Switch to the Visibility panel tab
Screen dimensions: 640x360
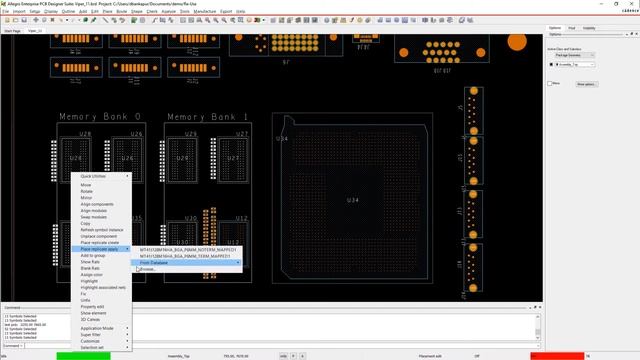[589, 28]
